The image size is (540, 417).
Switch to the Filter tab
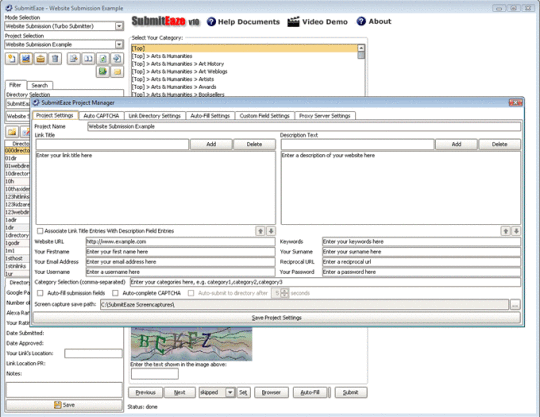[x=15, y=85]
